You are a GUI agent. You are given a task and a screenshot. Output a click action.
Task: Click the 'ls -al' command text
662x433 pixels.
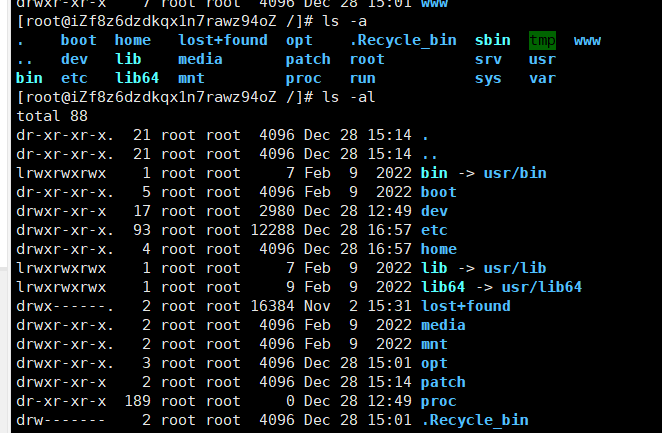tap(348, 97)
